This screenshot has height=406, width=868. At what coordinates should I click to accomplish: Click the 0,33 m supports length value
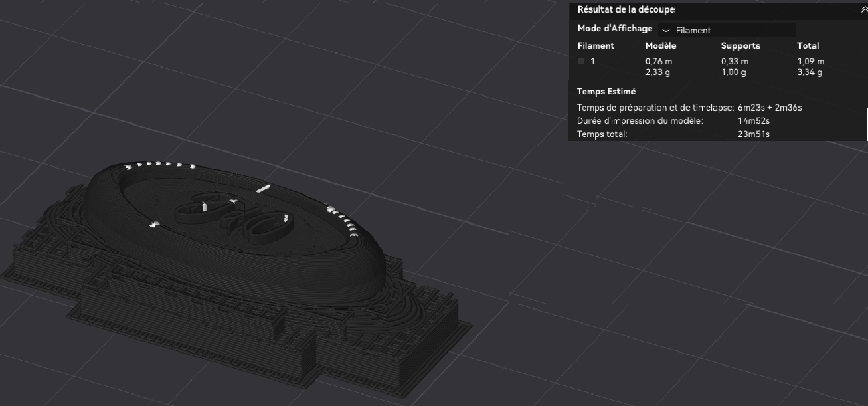tap(735, 61)
